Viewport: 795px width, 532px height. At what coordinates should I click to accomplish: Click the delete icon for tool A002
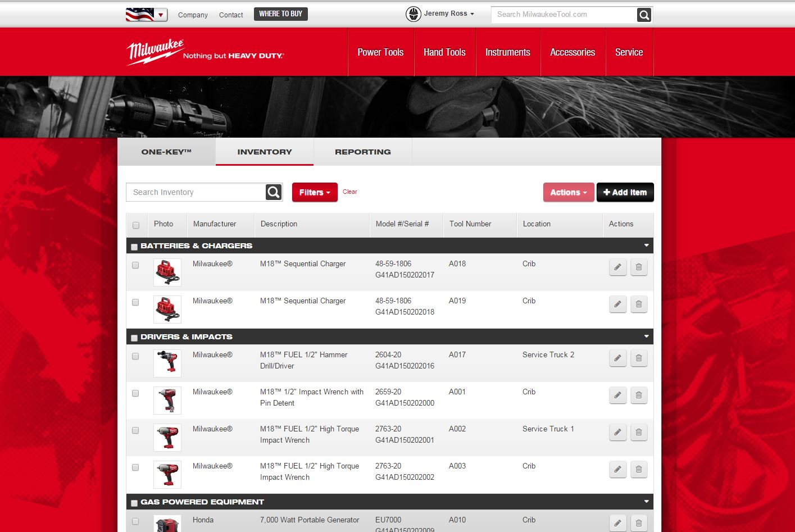coord(639,433)
